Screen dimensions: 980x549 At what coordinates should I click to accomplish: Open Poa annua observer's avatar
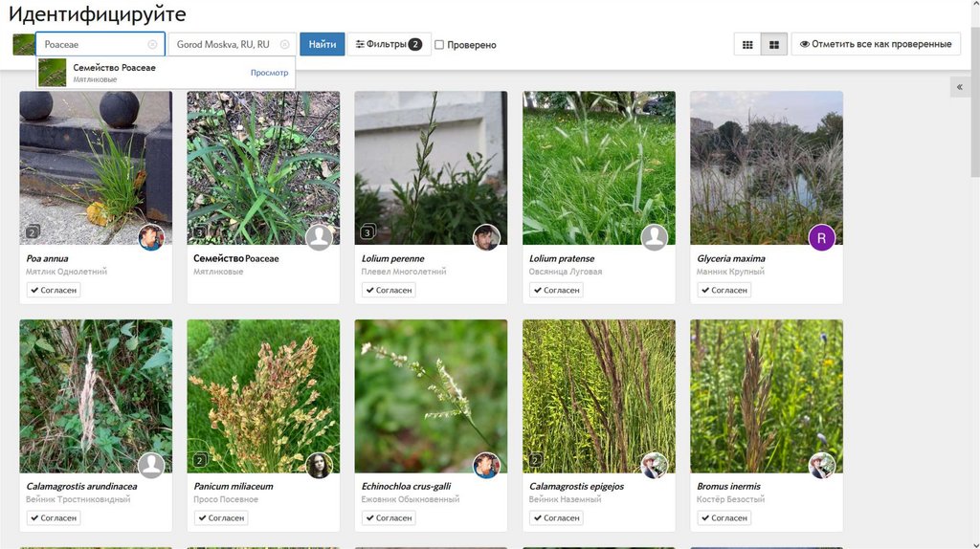click(x=151, y=237)
